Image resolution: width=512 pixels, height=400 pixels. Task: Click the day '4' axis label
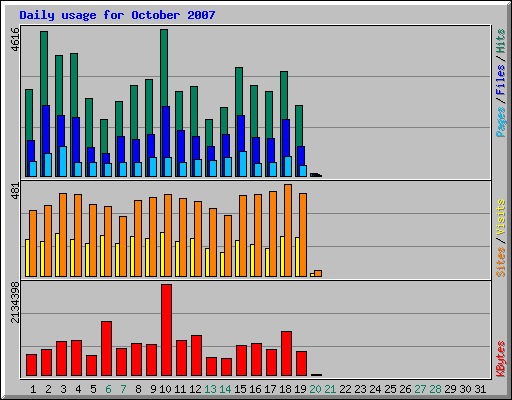pos(78,389)
